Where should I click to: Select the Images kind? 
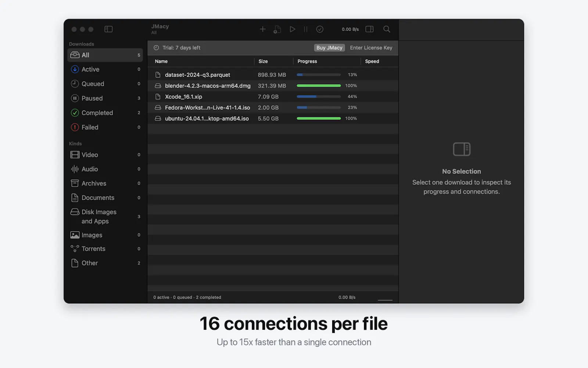[x=105, y=235]
